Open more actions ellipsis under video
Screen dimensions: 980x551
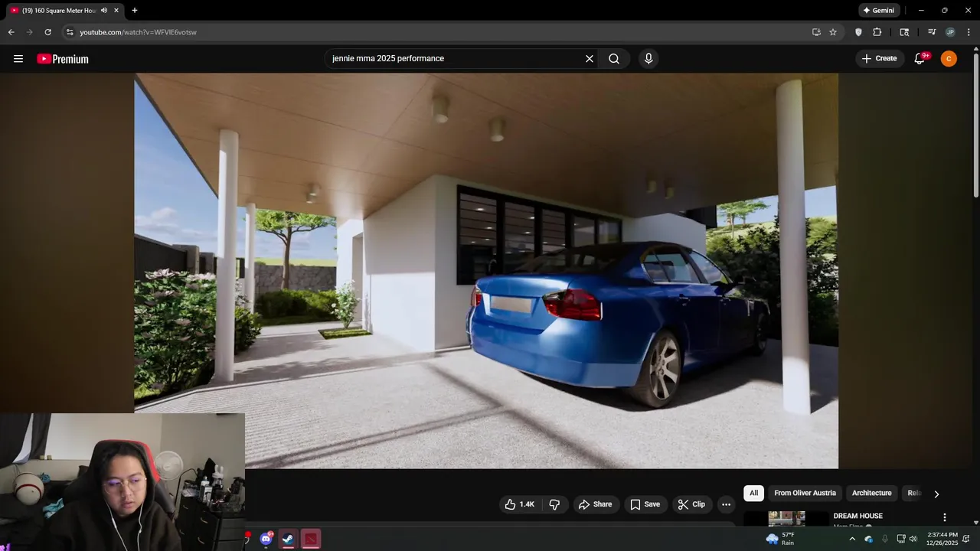click(x=726, y=504)
